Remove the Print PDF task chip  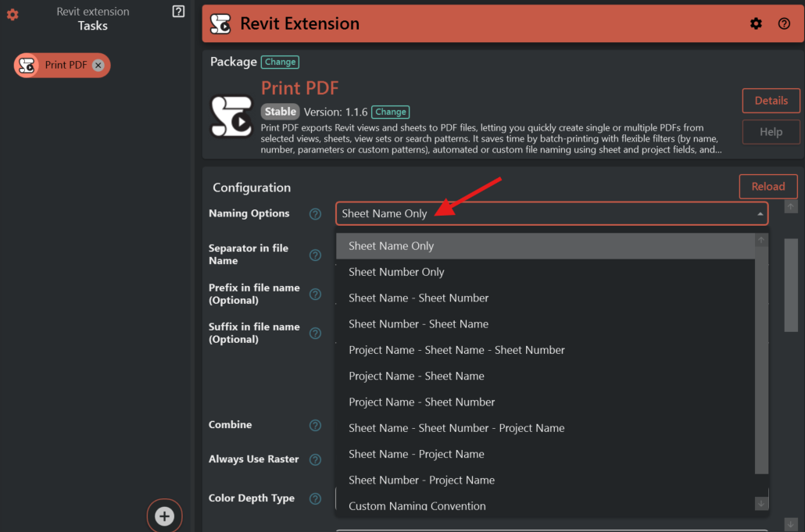click(98, 66)
